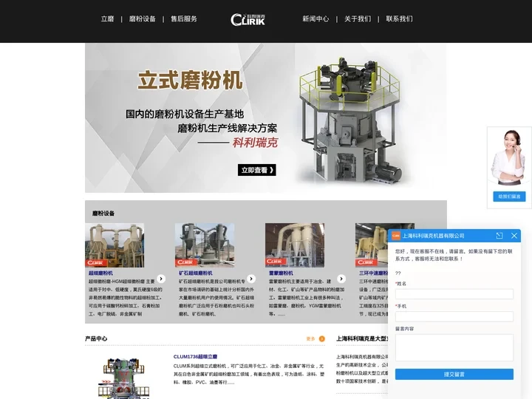Go to 联系我们 page
The width and height of the screenshot is (532, 399).
pyautogui.click(x=399, y=19)
